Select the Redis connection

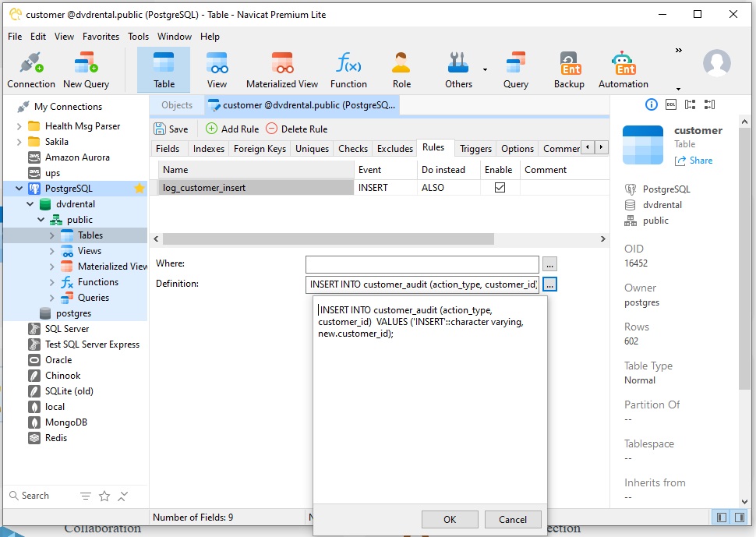coord(56,438)
